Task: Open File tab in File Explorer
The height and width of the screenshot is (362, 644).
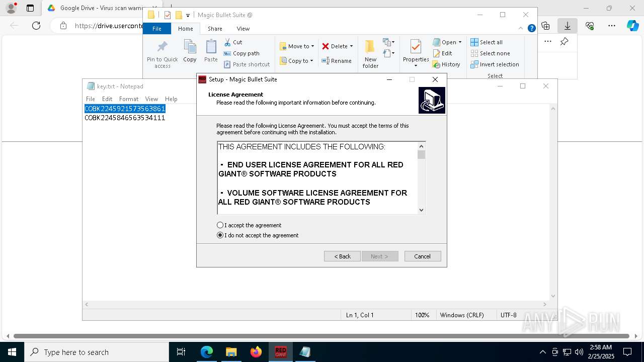Action: (157, 29)
